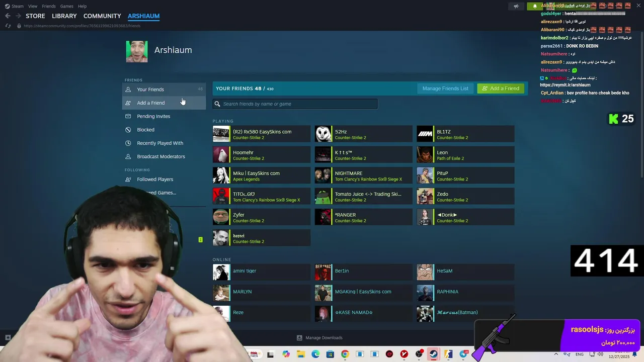The height and width of the screenshot is (362, 644).
Task: Open friend NIGHTMARE's card
Action: (x=363, y=175)
